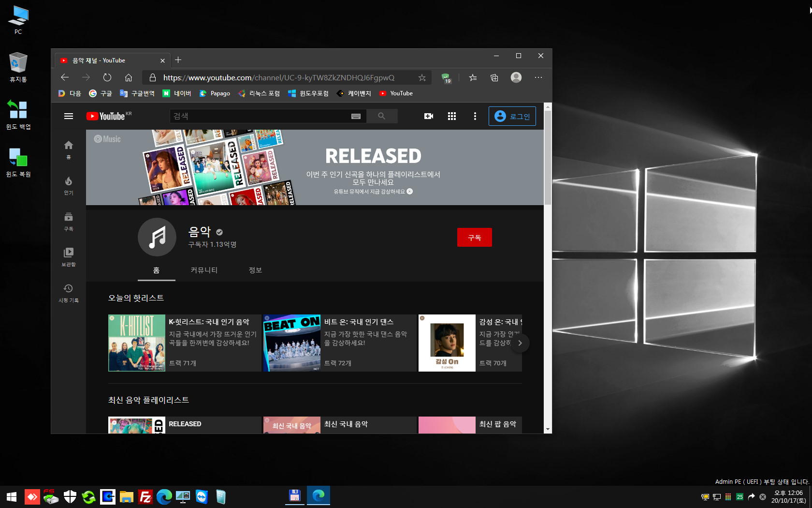Open the 윈도우포럼 bookmark
This screenshot has width=812, height=508.
click(308, 93)
